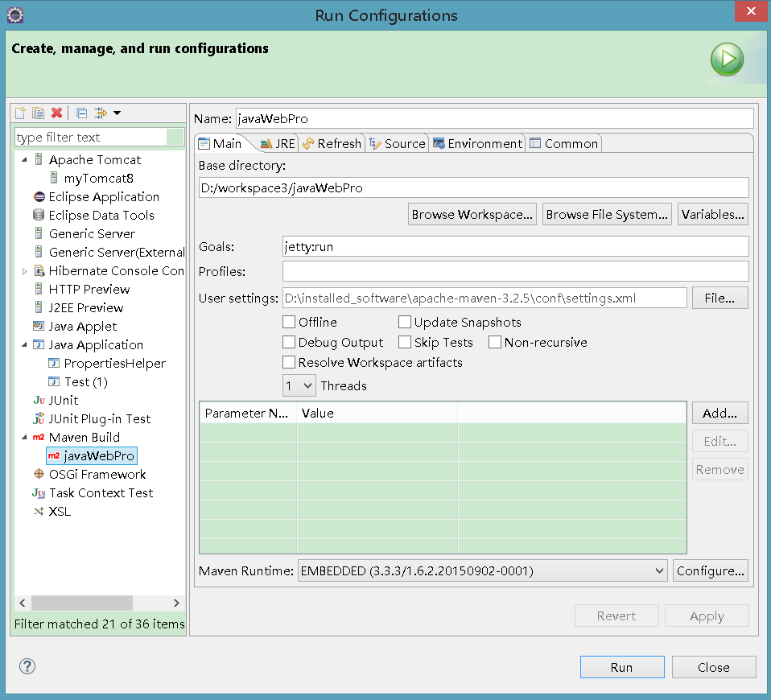Select Maven Build category

84,438
